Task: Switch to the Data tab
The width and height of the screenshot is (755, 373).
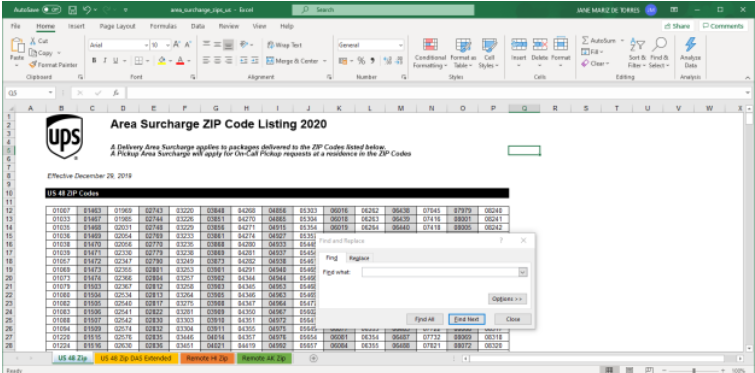Action: (x=198, y=26)
